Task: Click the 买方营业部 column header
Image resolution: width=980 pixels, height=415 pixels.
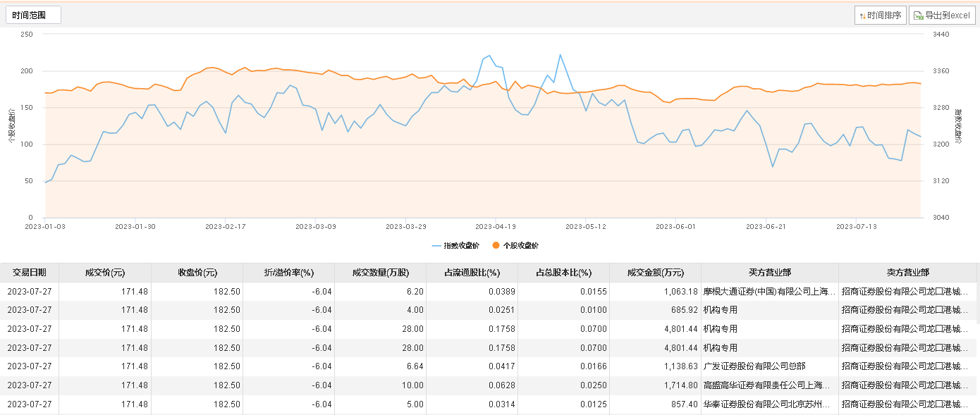Action: tap(770, 273)
